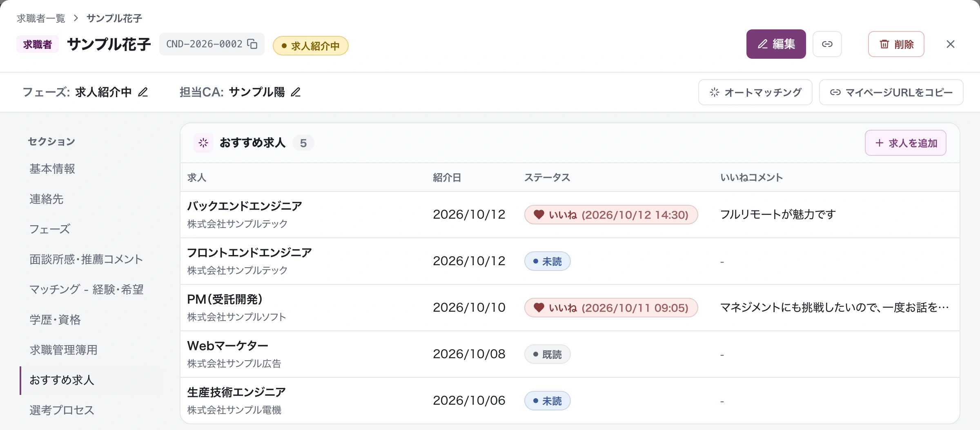The image size is (980, 430).
Task: Click 未読 status for フロントエンドエンジニア
Action: [547, 261]
